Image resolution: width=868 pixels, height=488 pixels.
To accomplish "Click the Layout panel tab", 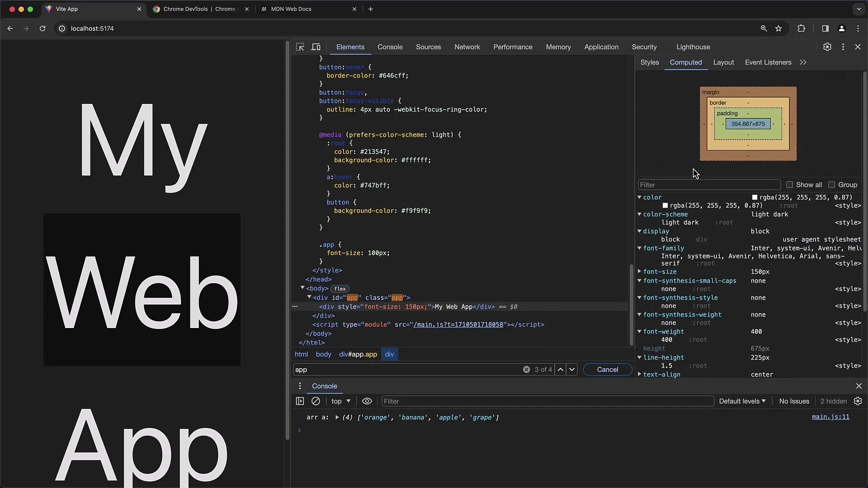I will [723, 62].
